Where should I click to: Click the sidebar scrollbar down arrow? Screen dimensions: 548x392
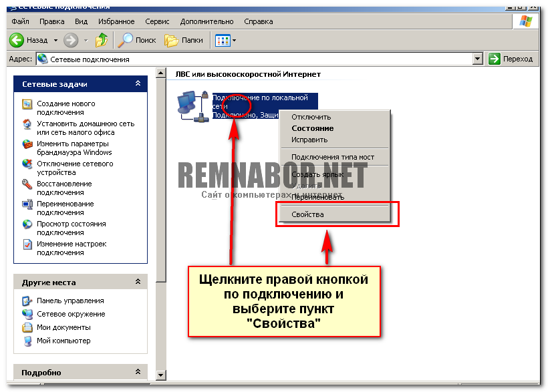(160, 375)
